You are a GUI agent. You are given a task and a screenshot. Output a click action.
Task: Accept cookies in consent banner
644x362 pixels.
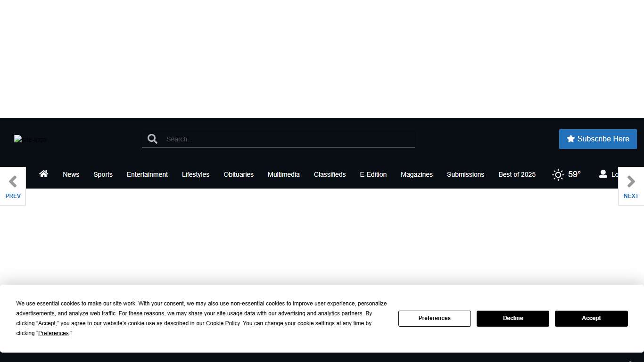[591, 319]
